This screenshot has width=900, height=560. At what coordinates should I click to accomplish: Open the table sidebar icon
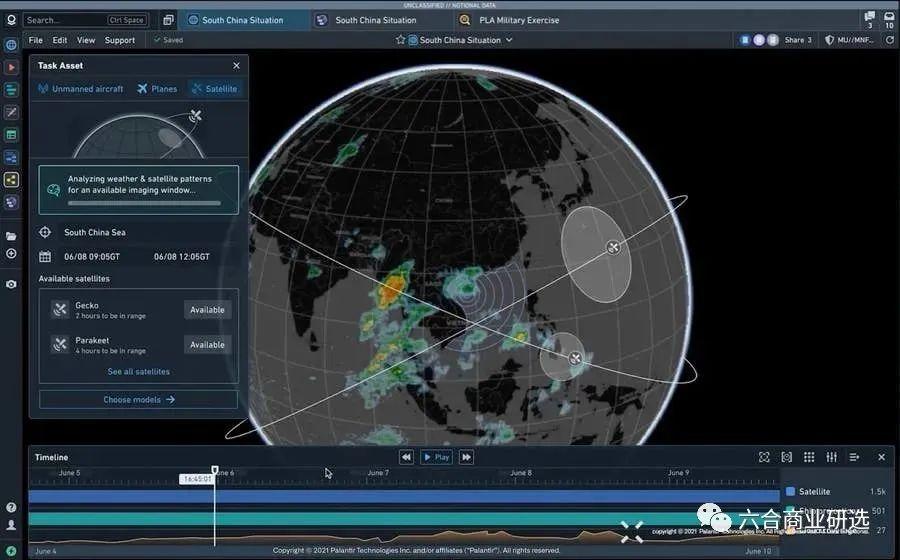point(11,135)
